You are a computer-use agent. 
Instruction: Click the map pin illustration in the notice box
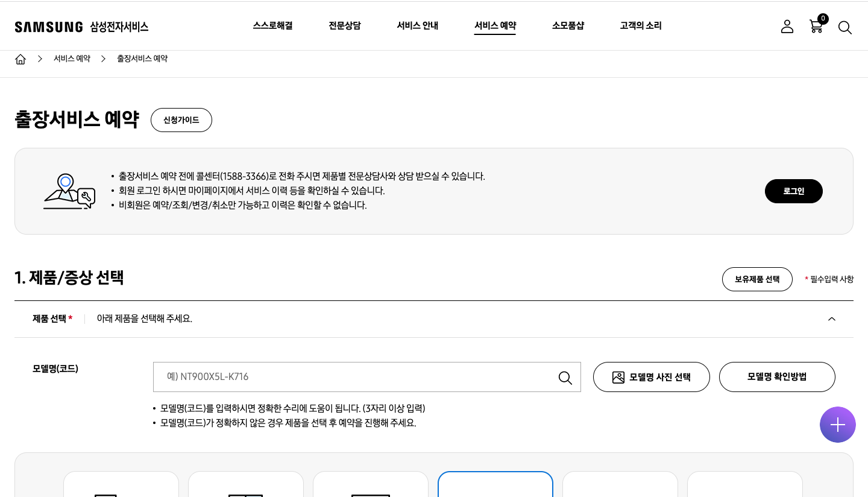(68, 191)
